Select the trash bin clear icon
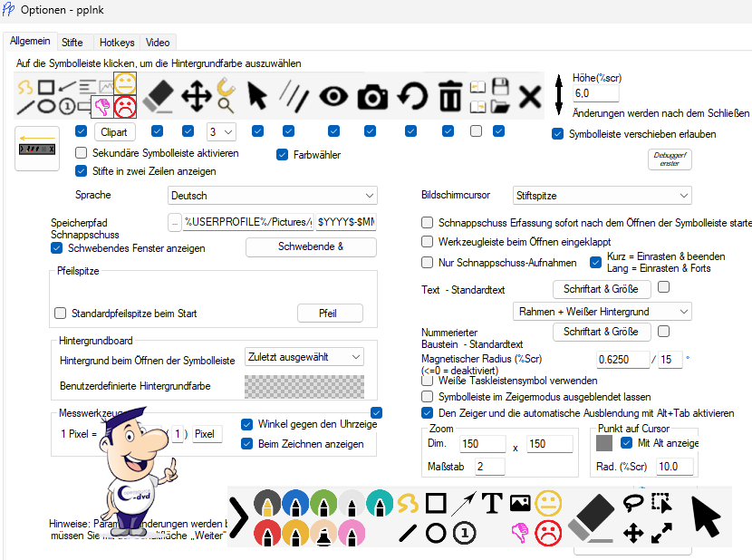Image resolution: width=752 pixels, height=560 pixels. tap(449, 96)
